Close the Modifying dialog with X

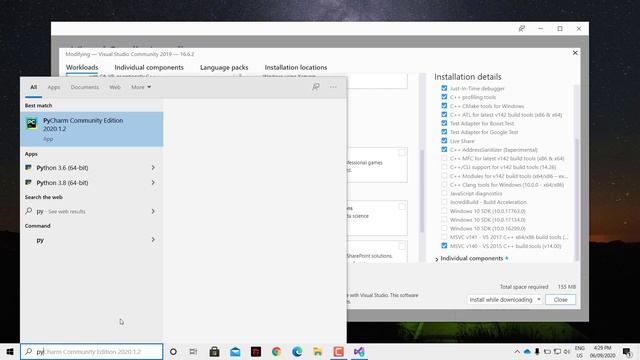[x=575, y=53]
